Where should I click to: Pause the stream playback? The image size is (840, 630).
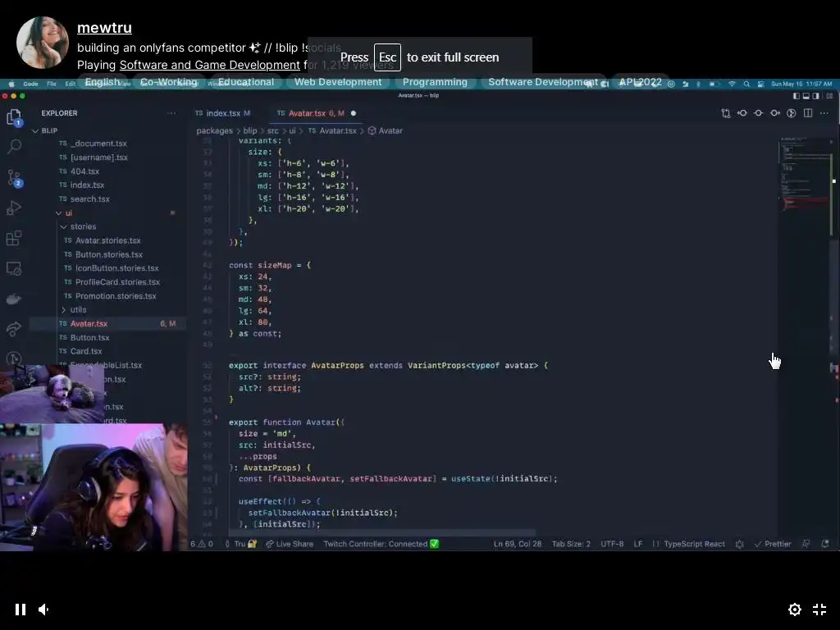coord(21,609)
